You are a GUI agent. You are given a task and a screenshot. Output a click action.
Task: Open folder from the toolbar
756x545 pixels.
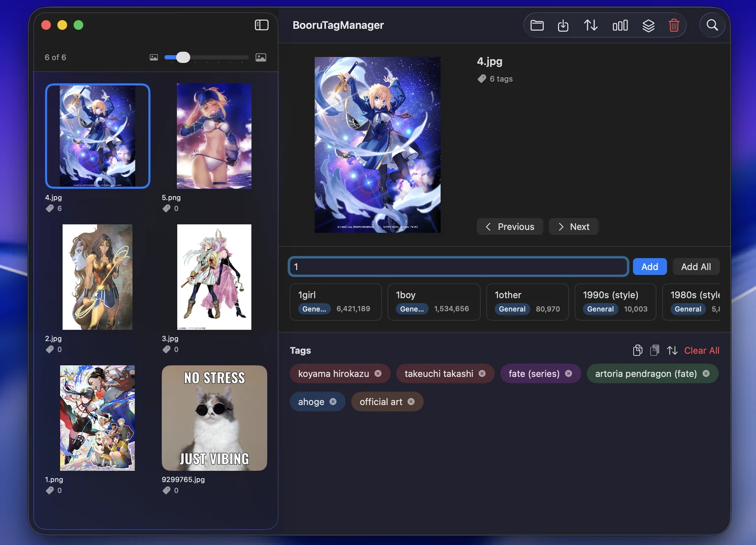point(537,25)
